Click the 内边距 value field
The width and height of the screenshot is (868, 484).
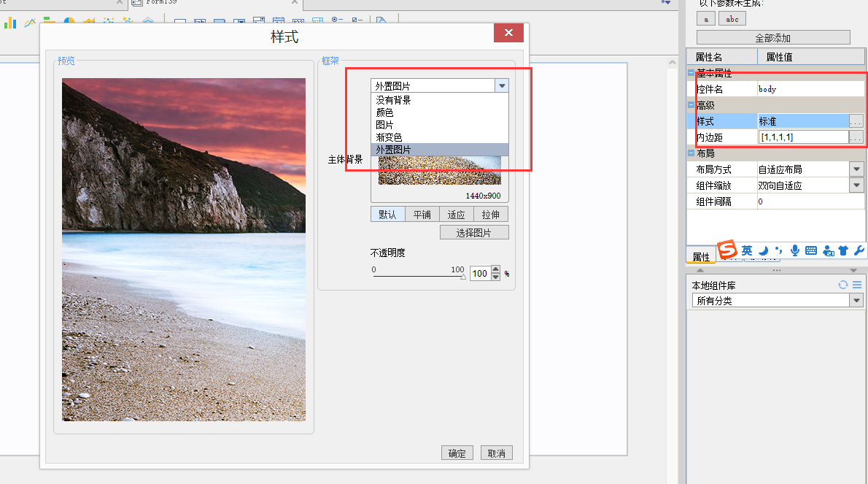pyautogui.click(x=802, y=137)
